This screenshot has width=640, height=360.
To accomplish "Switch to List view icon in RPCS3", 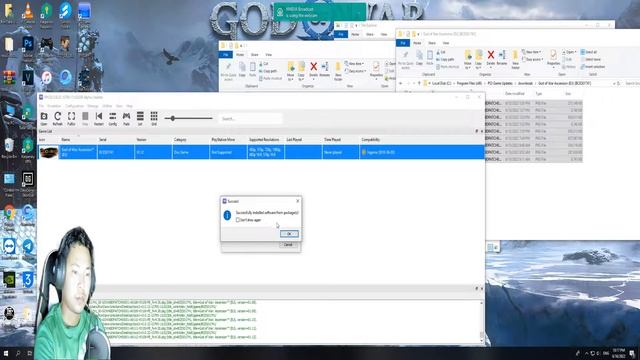I will pyautogui.click(x=140, y=118).
